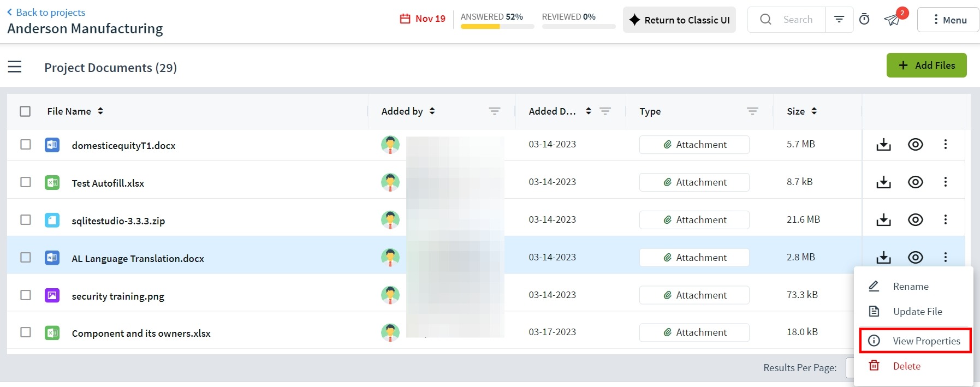Click the Nov 19 due date
This screenshot has height=387, width=980.
click(x=430, y=19)
